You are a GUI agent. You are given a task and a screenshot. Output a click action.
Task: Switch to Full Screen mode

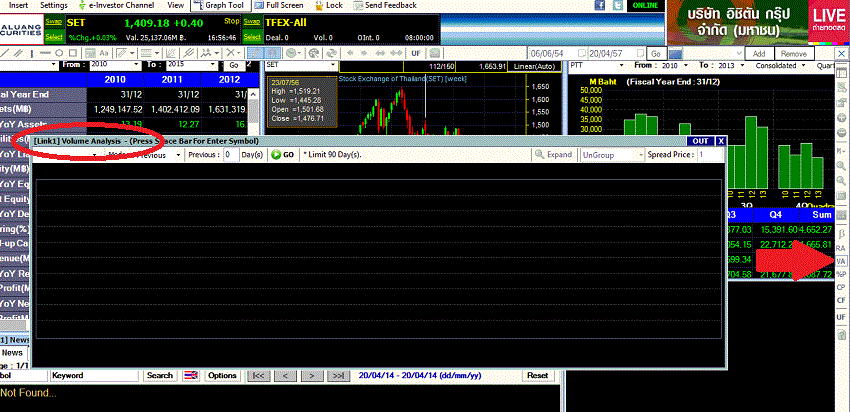click(279, 5)
